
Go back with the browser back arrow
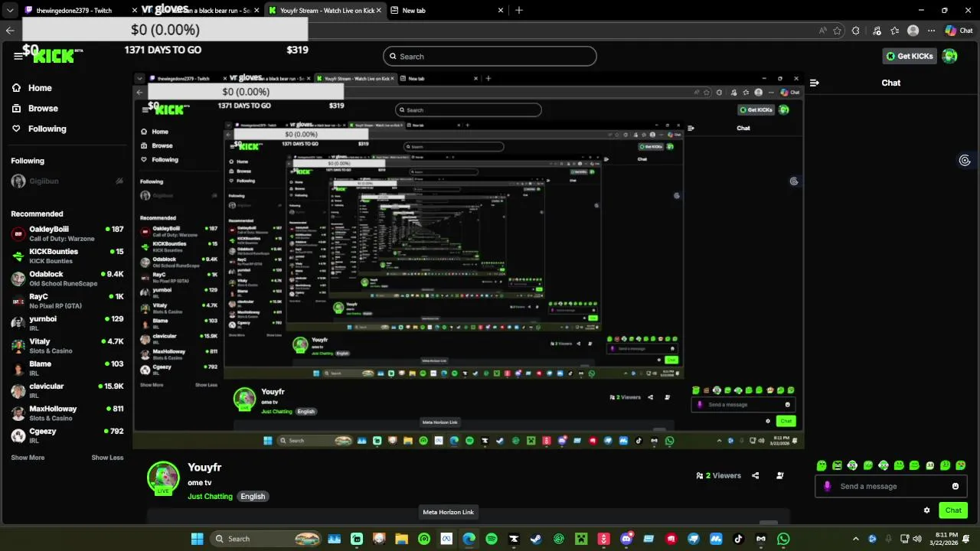pos(10,31)
